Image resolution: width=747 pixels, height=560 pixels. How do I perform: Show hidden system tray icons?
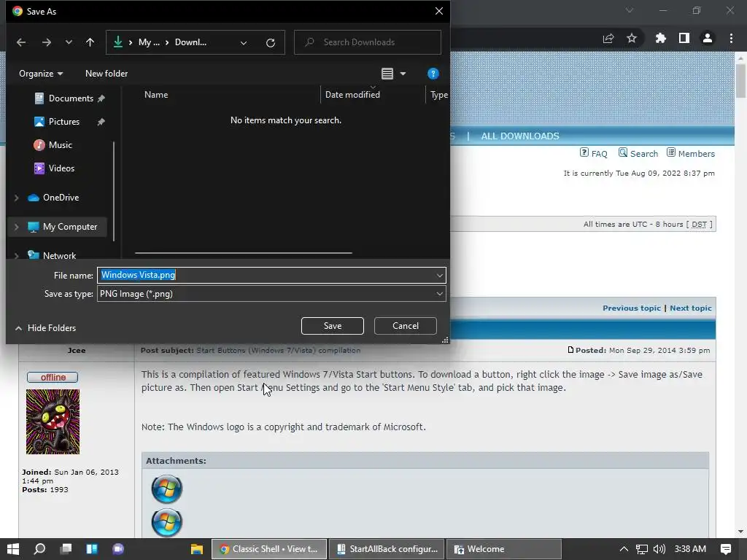point(624,549)
